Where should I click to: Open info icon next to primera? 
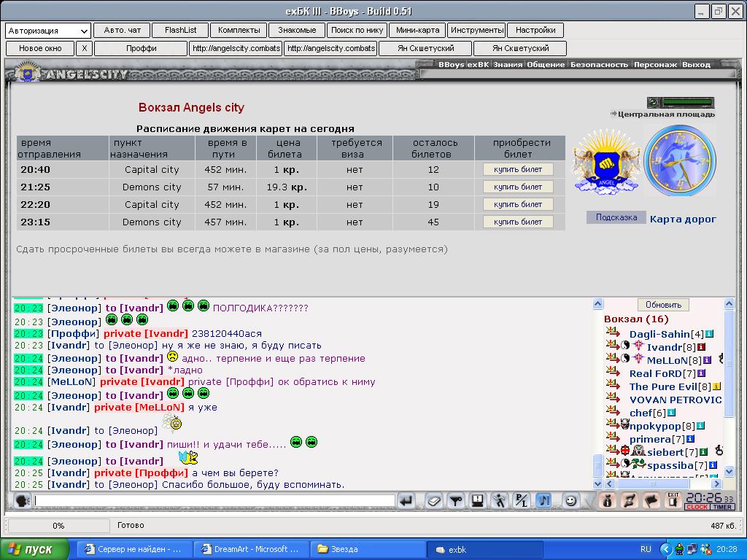click(x=690, y=439)
